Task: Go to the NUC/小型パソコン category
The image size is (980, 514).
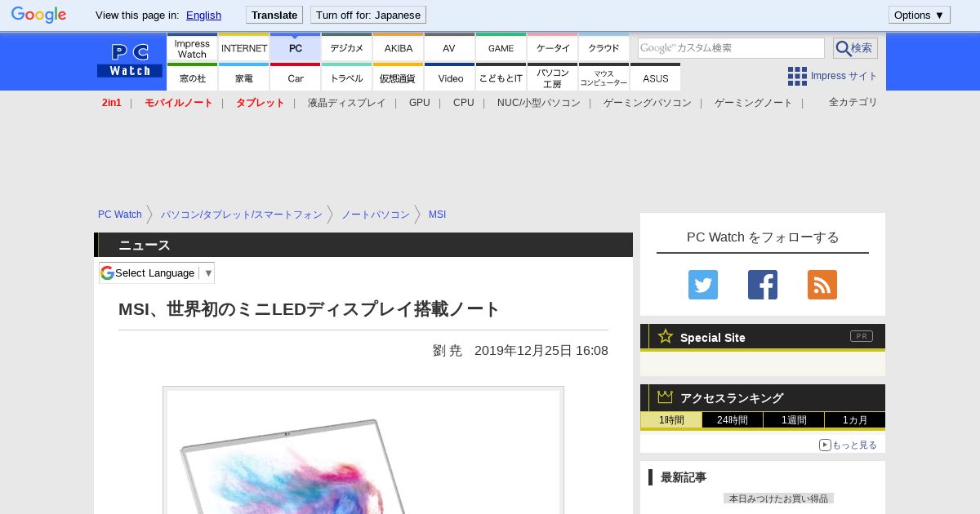Action: [538, 103]
